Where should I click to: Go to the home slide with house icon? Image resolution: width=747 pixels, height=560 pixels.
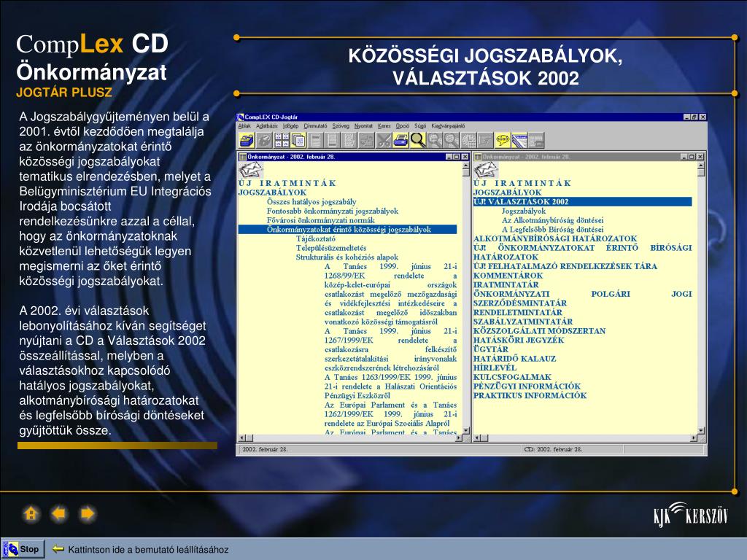(31, 514)
